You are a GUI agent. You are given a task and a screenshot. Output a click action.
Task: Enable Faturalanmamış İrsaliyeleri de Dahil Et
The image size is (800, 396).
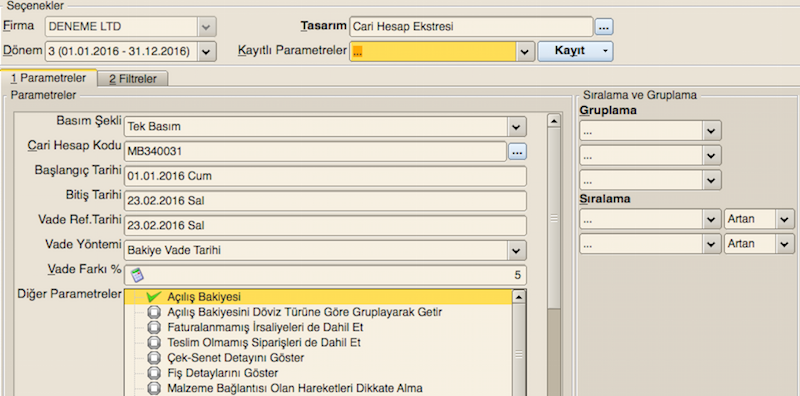(154, 327)
